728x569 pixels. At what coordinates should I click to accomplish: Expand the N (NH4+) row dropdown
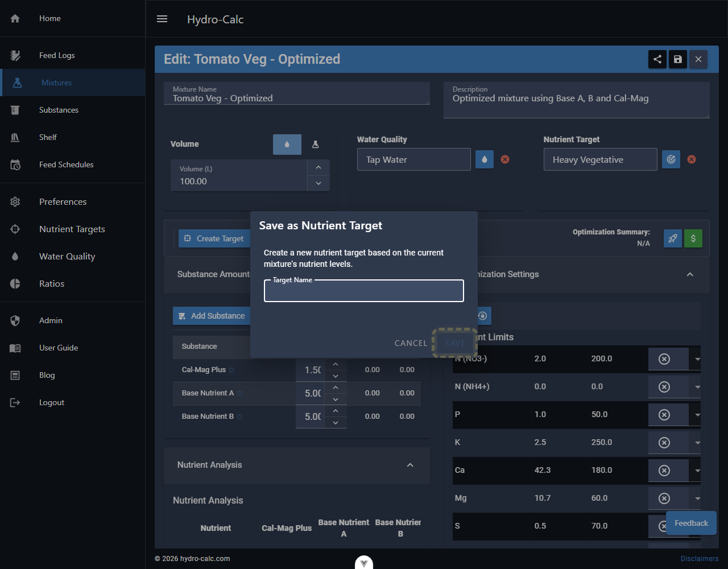coord(697,387)
